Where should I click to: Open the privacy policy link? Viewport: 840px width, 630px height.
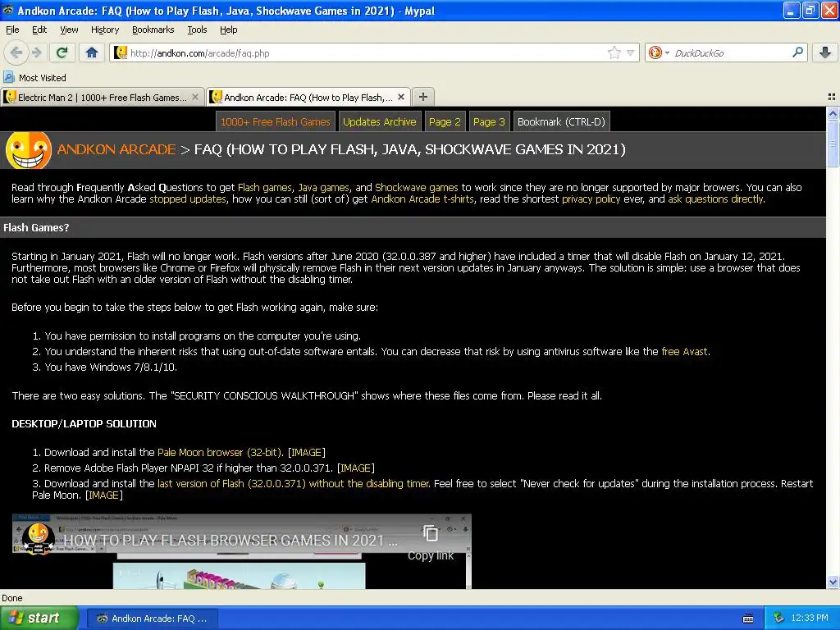click(x=591, y=199)
